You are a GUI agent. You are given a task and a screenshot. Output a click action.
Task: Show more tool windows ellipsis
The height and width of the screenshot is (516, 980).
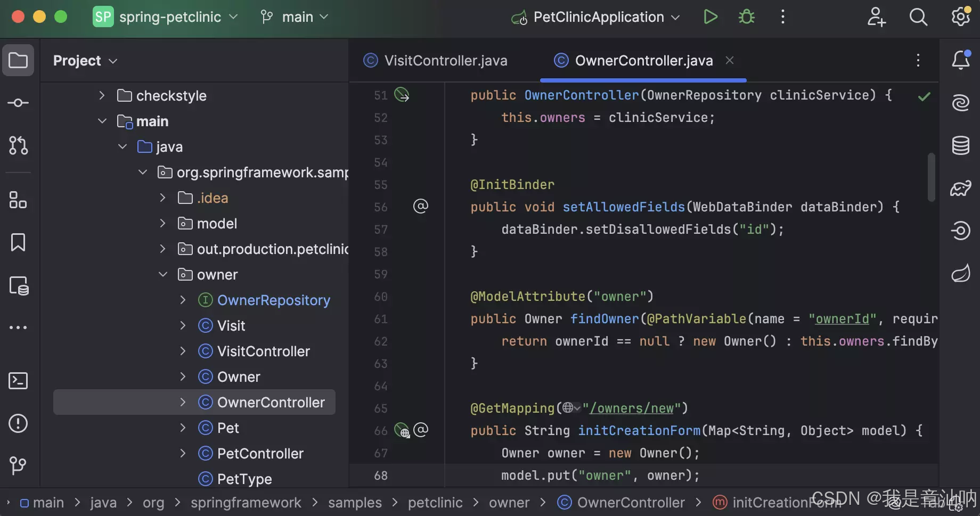coord(18,327)
